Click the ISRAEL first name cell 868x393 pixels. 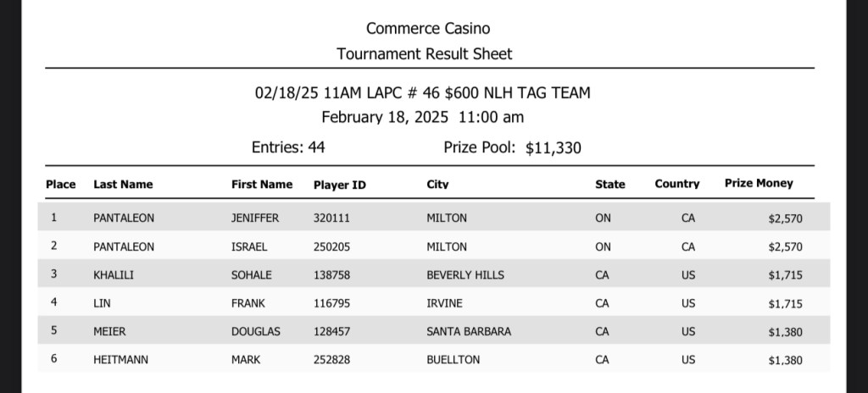[249, 246]
